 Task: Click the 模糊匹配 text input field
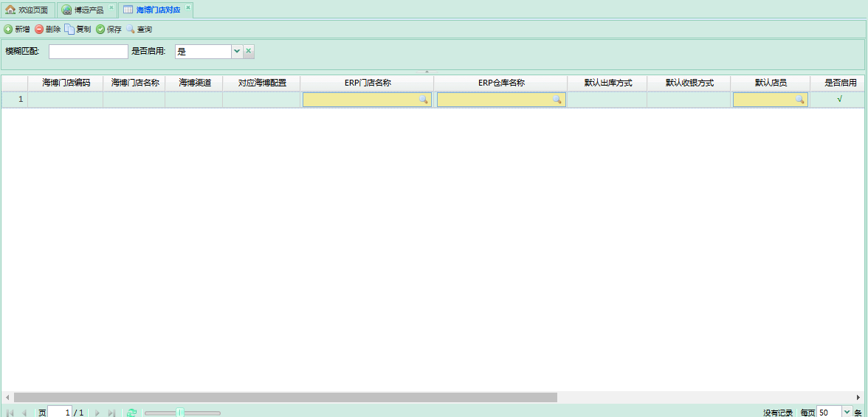88,52
